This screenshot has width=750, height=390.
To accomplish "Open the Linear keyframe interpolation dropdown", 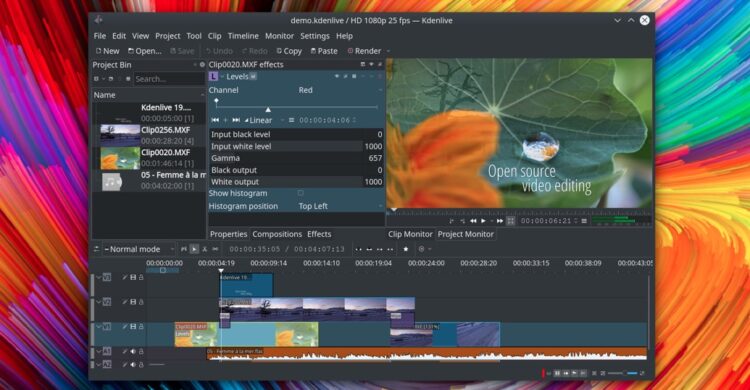I will tap(264, 120).
